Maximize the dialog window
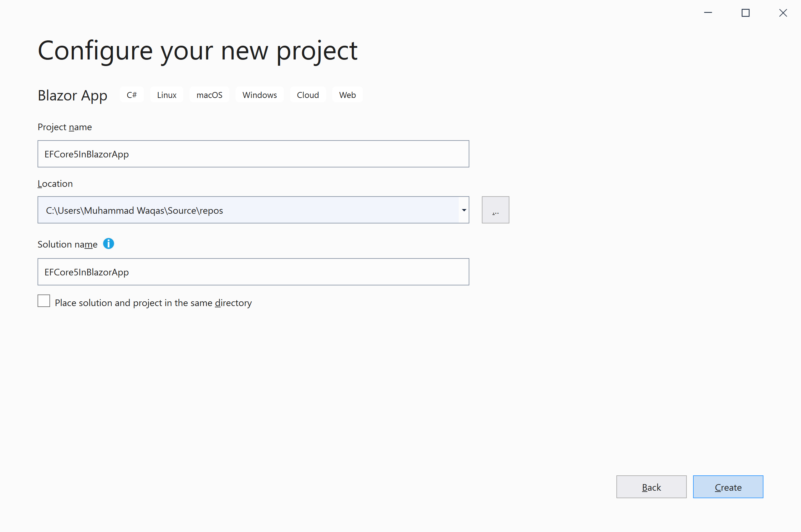Viewport: 801px width, 532px height. [745, 13]
